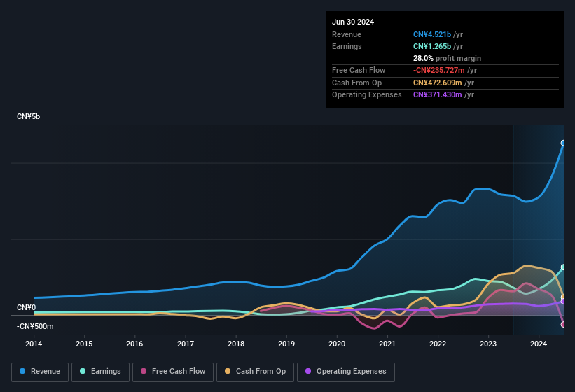Viewport: 575px width, 392px height.
Task: Click the 2022 x-axis label
Action: click(438, 344)
